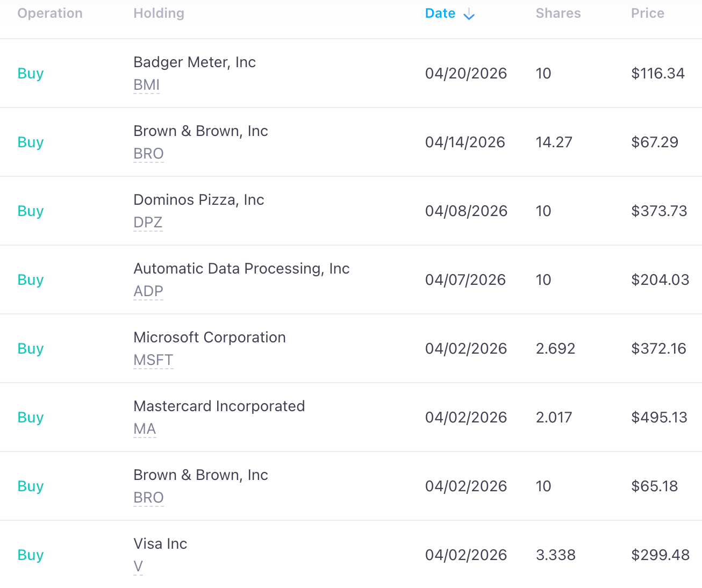Sort table by the Price column
The width and height of the screenshot is (702, 588).
click(647, 13)
